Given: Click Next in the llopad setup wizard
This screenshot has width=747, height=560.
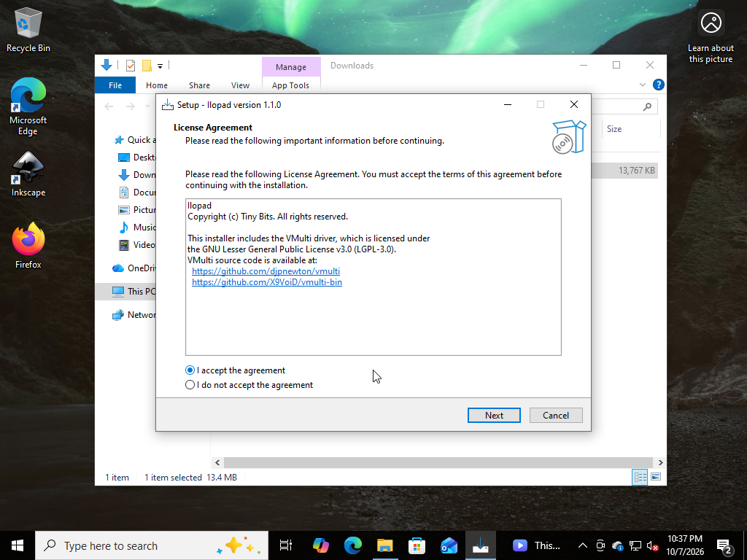Looking at the screenshot, I should (494, 415).
